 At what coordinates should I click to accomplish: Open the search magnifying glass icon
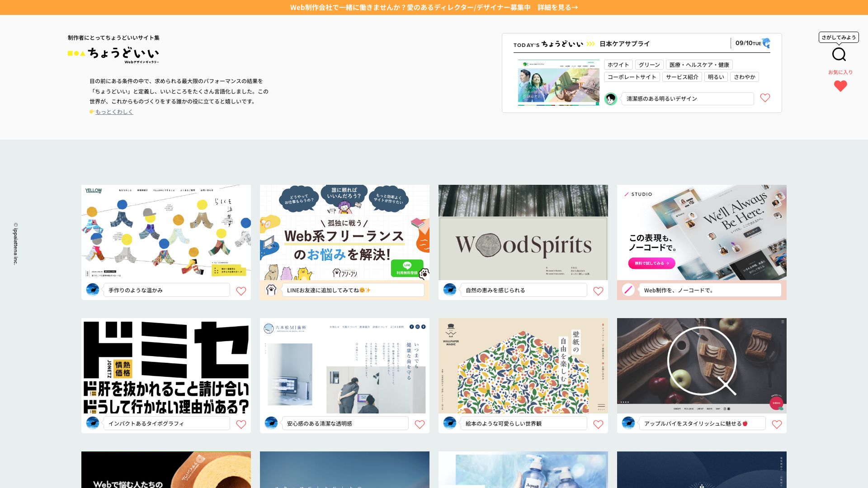(839, 54)
